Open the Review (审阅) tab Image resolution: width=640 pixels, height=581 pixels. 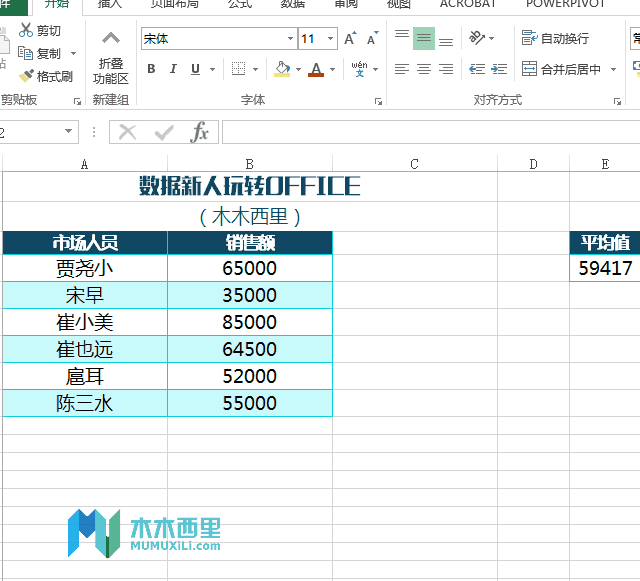pyautogui.click(x=346, y=4)
